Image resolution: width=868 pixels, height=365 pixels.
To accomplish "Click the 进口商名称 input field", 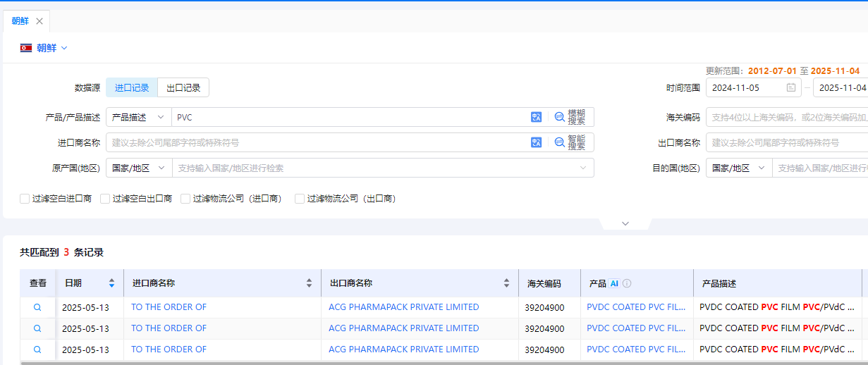I will [x=317, y=142].
